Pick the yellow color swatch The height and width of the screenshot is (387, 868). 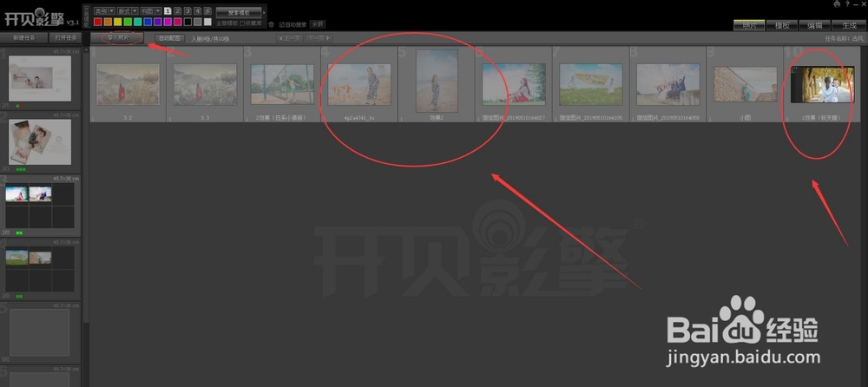[x=118, y=23]
